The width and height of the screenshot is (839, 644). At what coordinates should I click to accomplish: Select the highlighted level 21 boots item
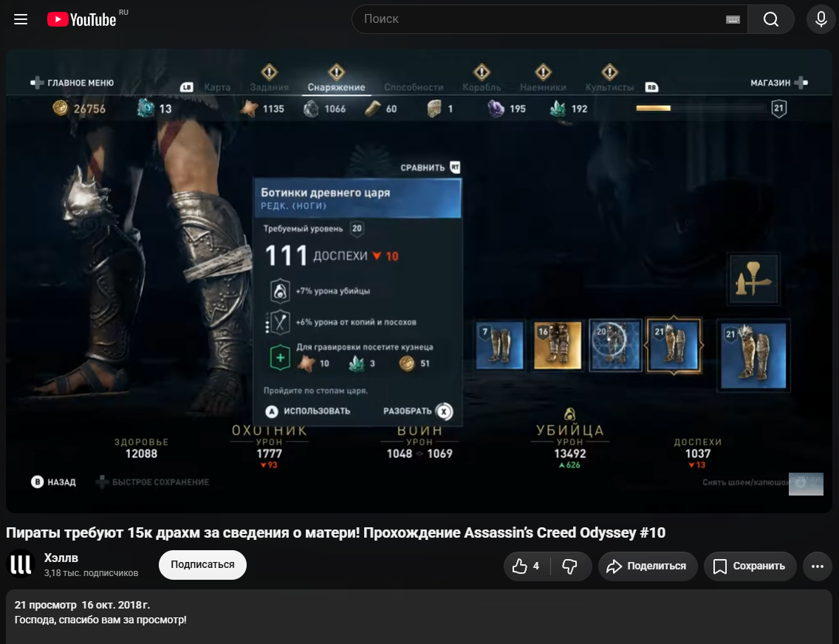click(x=674, y=346)
